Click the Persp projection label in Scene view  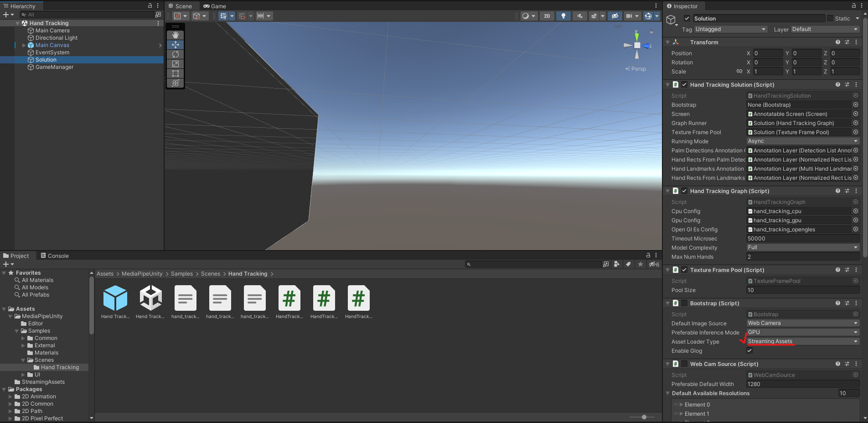pyautogui.click(x=638, y=69)
